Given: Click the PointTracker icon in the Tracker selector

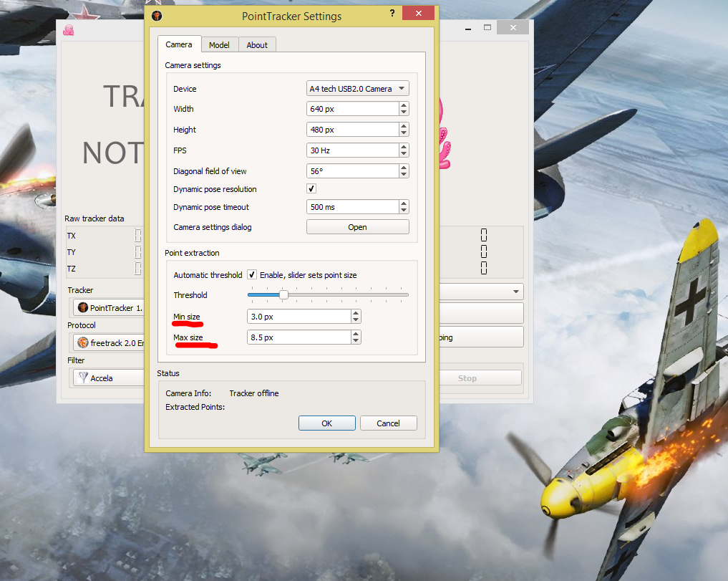Looking at the screenshot, I should click(x=83, y=308).
